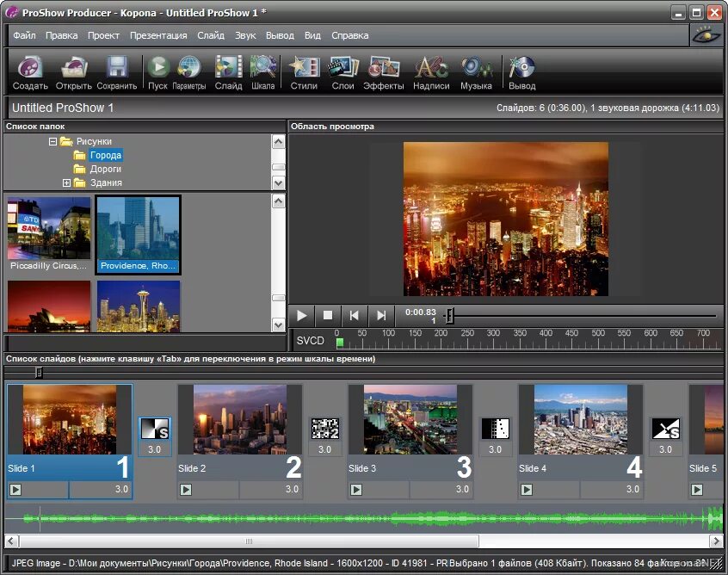Select the Здания folder
The height and width of the screenshot is (575, 728).
click(106, 183)
